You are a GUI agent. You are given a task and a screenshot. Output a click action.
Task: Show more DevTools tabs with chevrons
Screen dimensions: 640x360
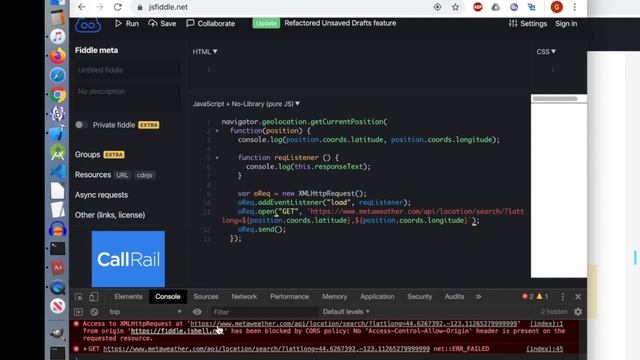(478, 297)
